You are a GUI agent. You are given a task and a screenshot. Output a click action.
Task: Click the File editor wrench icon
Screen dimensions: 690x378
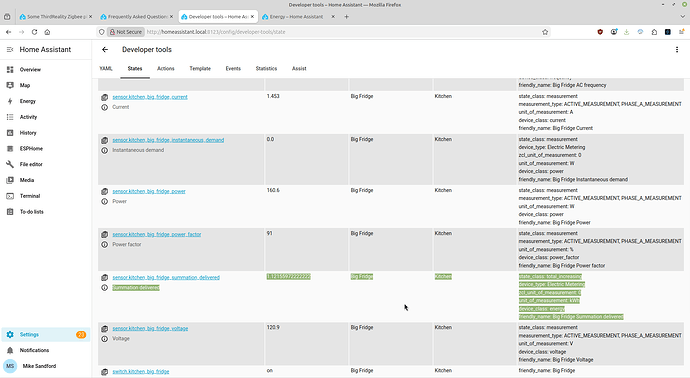10,164
